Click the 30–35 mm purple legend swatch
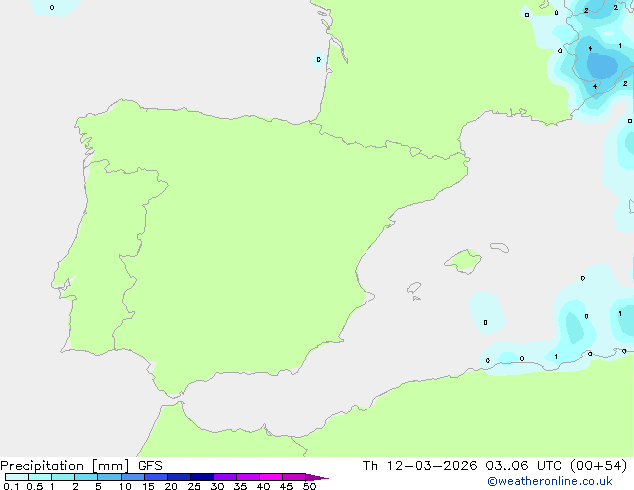Screen dimensions: 634x490 225,477
